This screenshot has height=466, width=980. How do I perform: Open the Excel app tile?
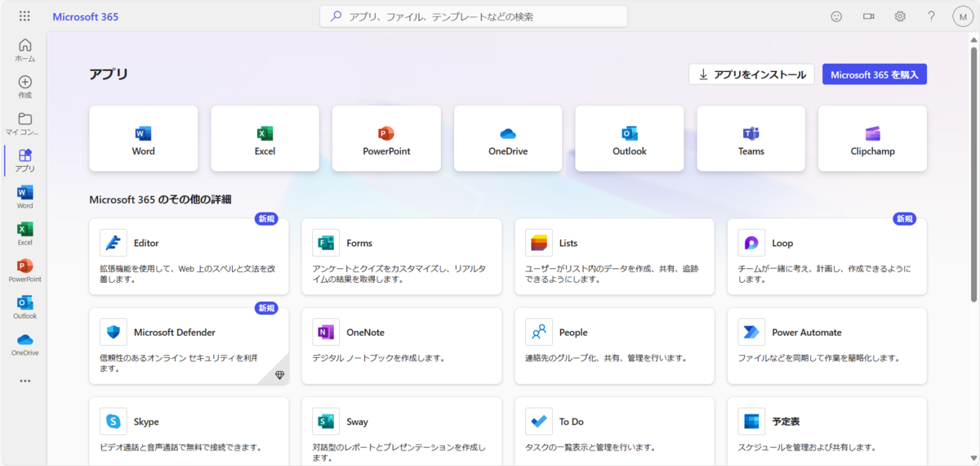point(265,139)
